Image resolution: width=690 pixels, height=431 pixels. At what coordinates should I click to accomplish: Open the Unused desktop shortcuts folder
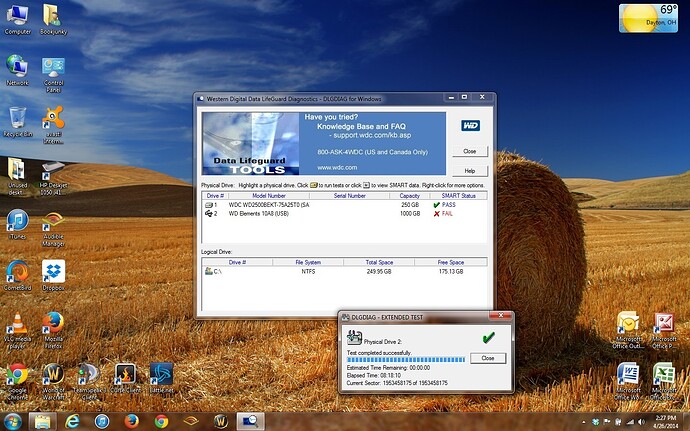(18, 176)
